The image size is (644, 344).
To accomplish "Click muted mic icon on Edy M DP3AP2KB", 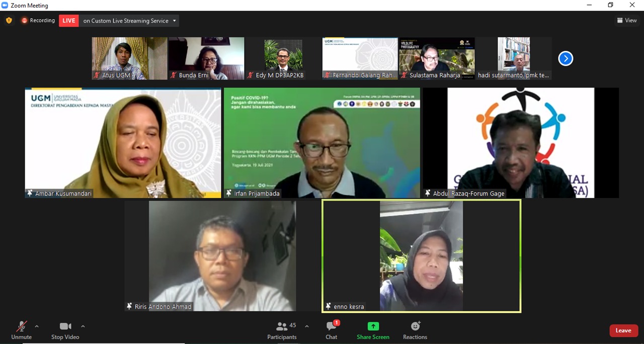I will pyautogui.click(x=250, y=75).
